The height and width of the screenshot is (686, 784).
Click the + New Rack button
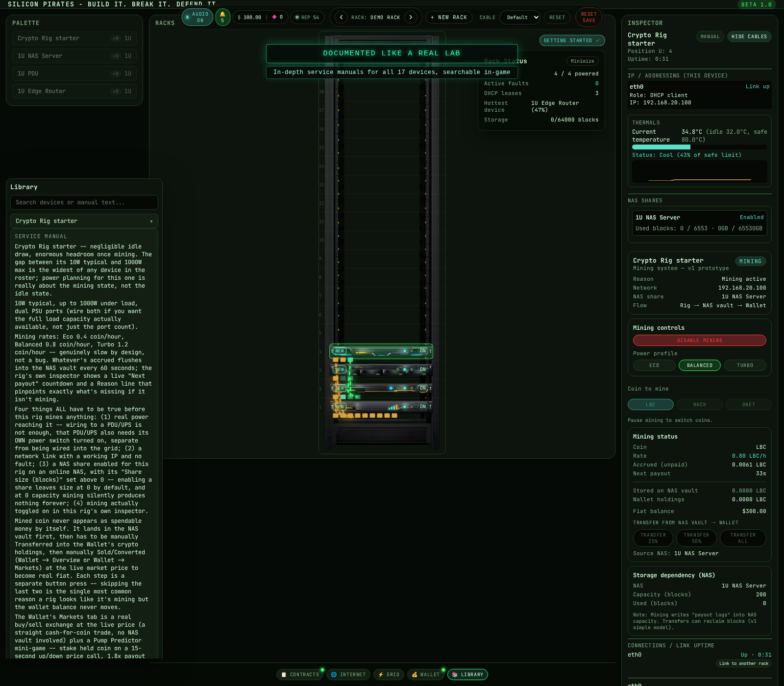point(449,17)
